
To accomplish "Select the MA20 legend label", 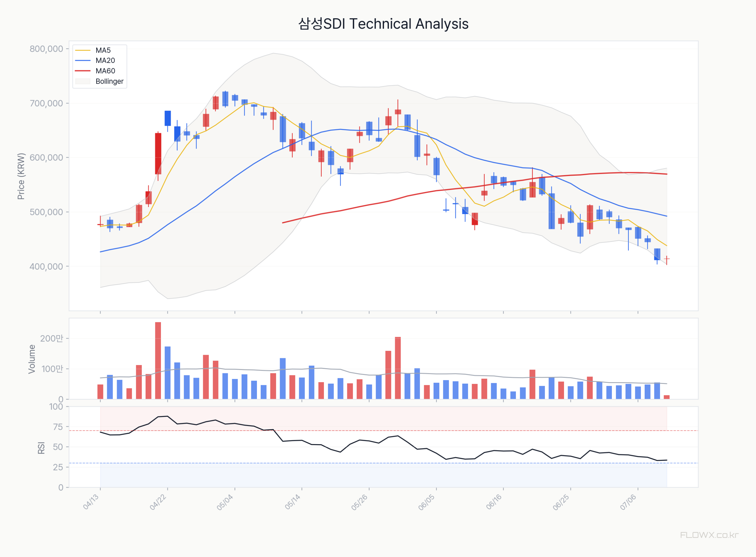I will 105,61.
